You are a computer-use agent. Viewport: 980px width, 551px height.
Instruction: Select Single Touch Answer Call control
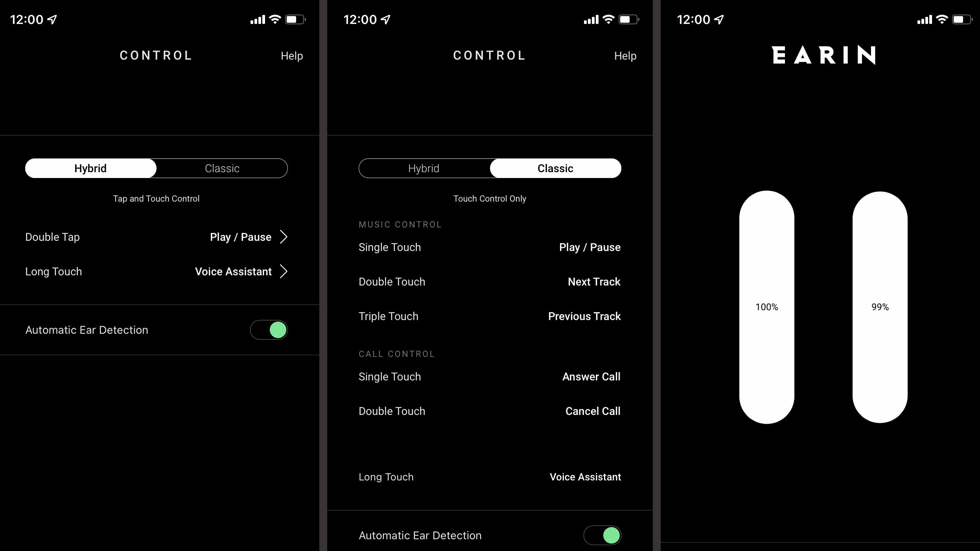[x=489, y=376]
